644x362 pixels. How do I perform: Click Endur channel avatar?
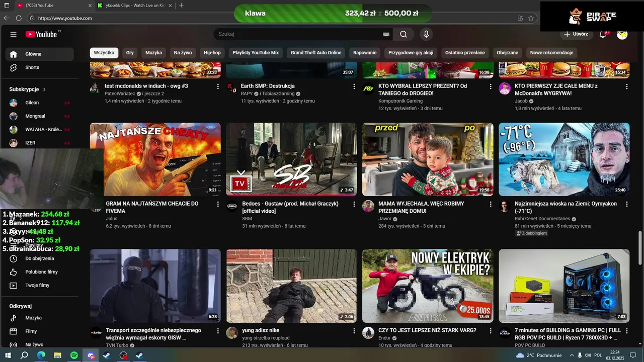(368, 333)
